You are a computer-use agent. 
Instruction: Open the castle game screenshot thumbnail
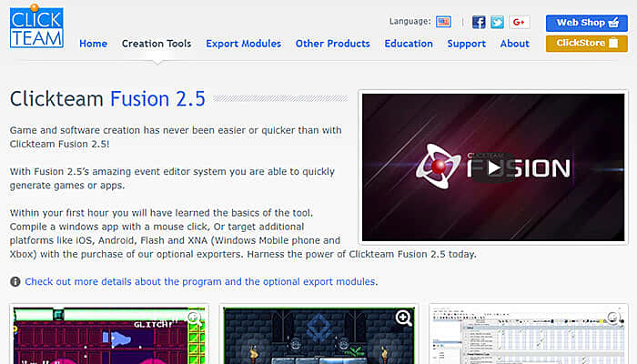tap(318, 335)
